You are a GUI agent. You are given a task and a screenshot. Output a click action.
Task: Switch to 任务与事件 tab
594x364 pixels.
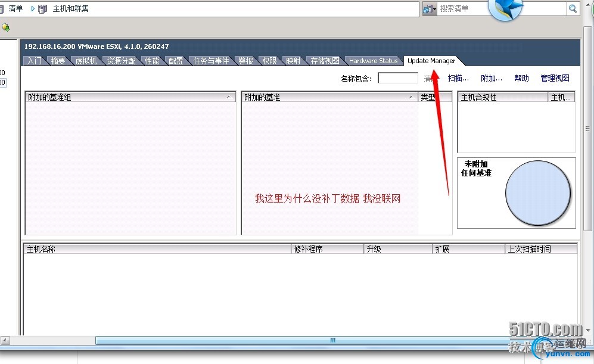(x=211, y=61)
